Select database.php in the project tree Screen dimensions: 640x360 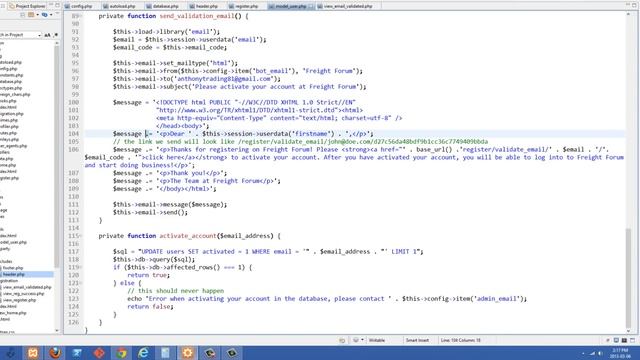coord(11,82)
